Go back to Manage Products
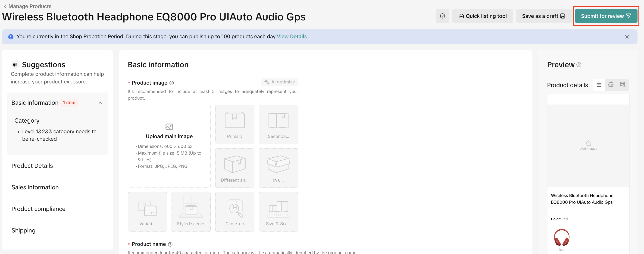The height and width of the screenshot is (254, 644). coord(28,6)
